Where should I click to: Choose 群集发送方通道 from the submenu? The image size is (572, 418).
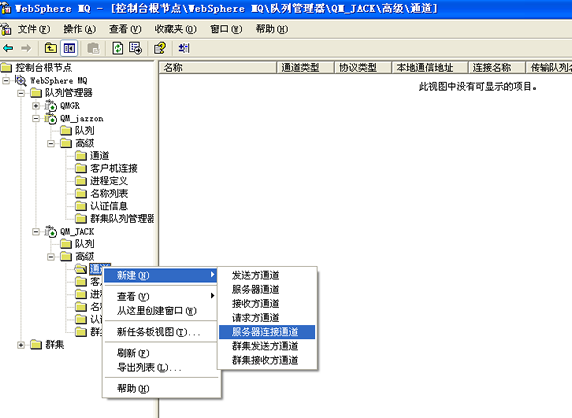point(267,346)
